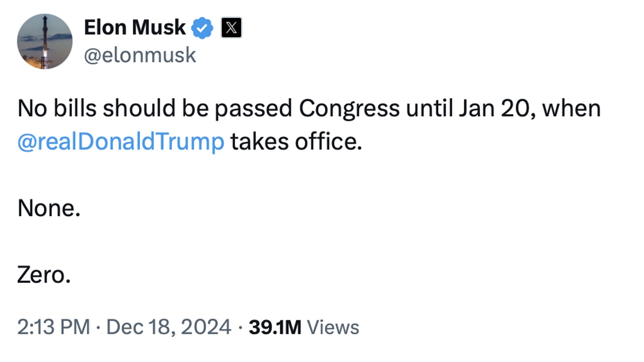Click the 2:13 PM timestamp
The width and height of the screenshot is (644, 362).
[x=53, y=327]
